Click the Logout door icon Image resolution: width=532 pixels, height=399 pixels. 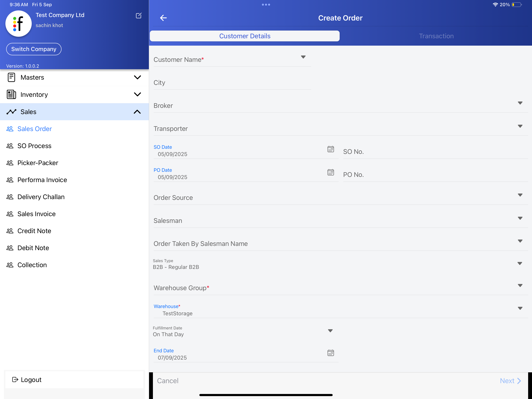point(15,379)
